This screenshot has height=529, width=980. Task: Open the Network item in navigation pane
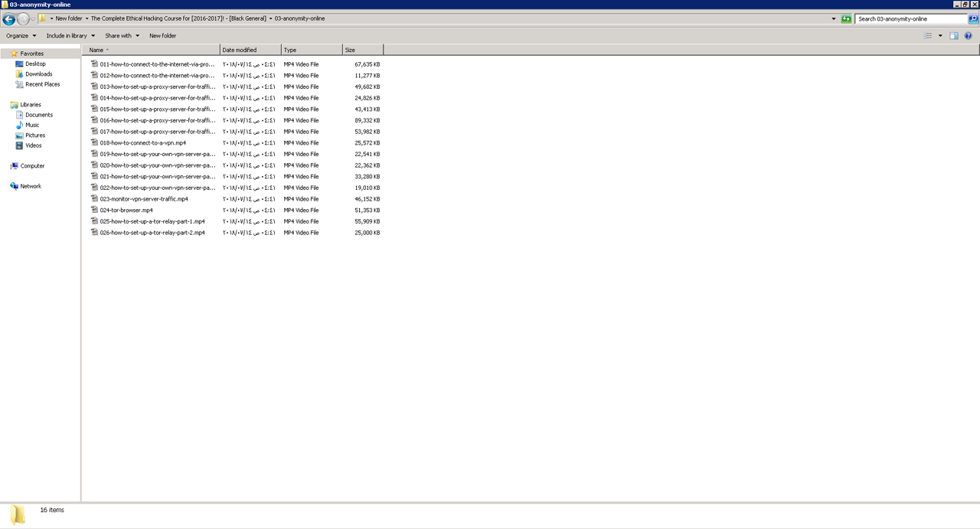31,187
